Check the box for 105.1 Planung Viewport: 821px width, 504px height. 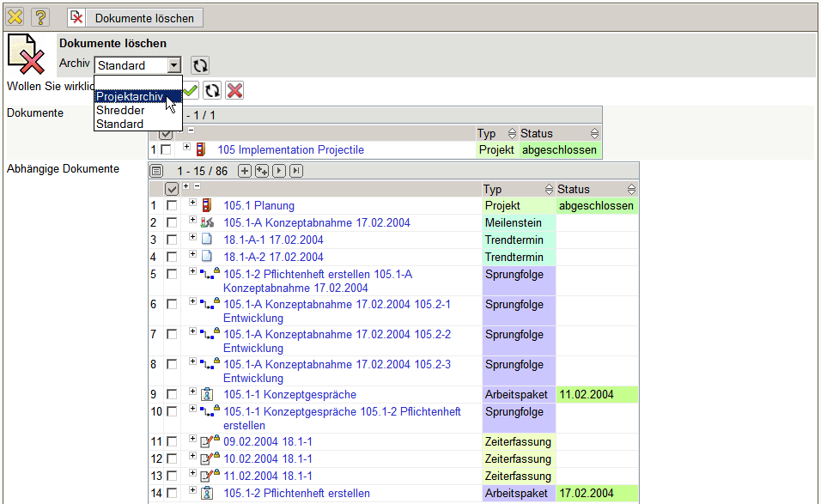172,206
